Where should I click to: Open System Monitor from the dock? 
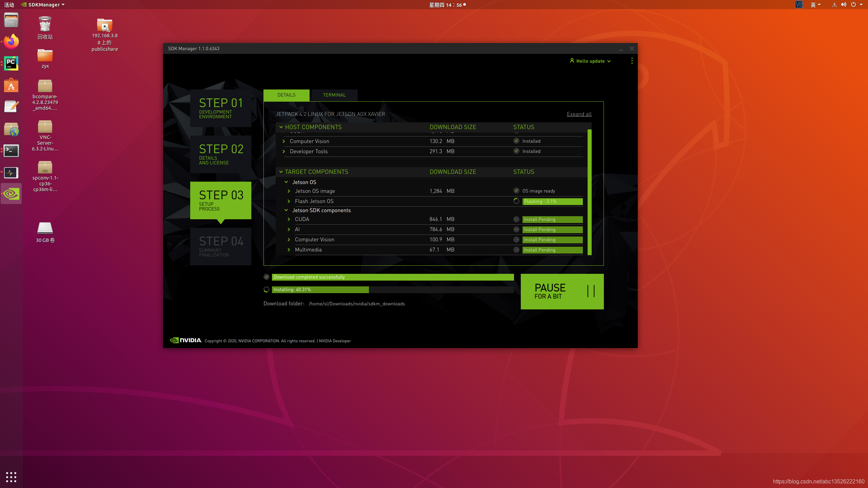(x=11, y=172)
